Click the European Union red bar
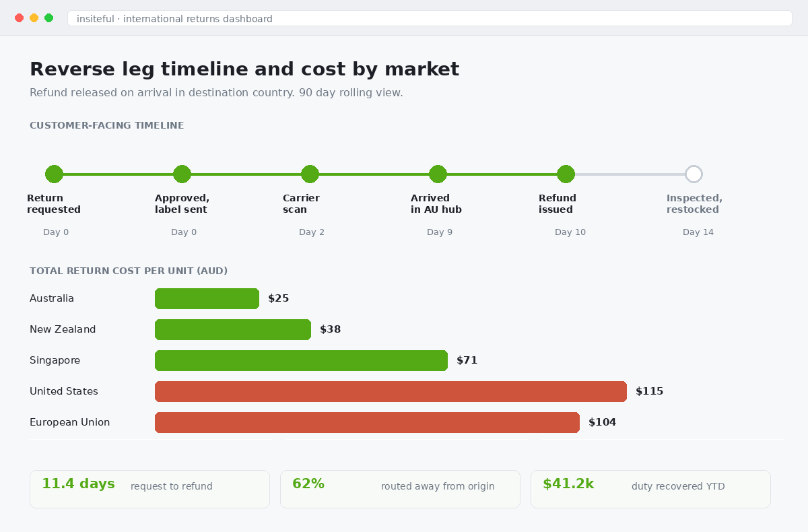The height and width of the screenshot is (532, 808). [x=367, y=422]
